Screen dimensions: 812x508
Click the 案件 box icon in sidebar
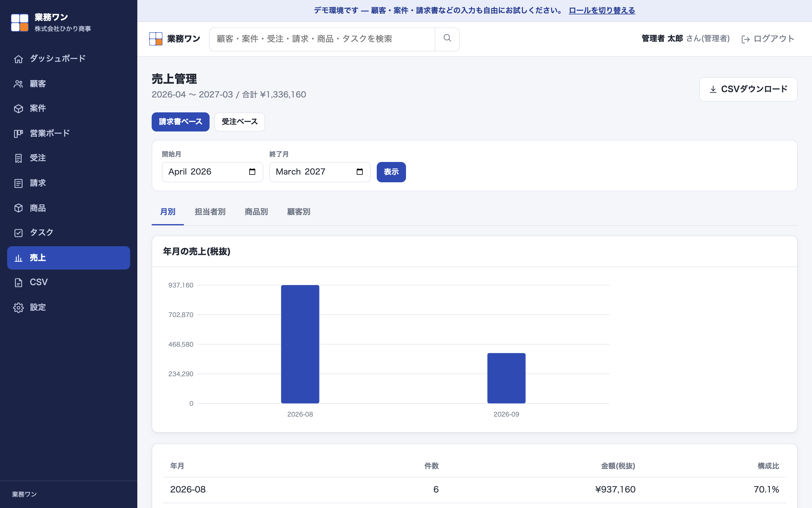[19, 108]
